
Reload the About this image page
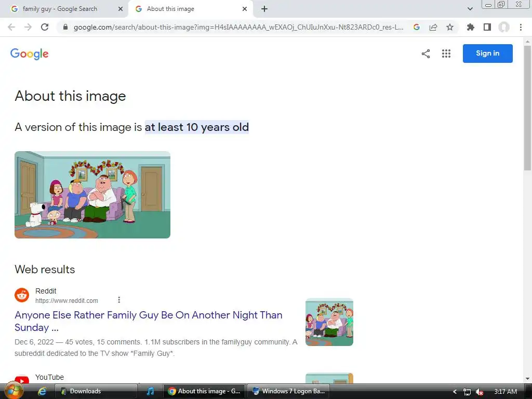click(45, 27)
